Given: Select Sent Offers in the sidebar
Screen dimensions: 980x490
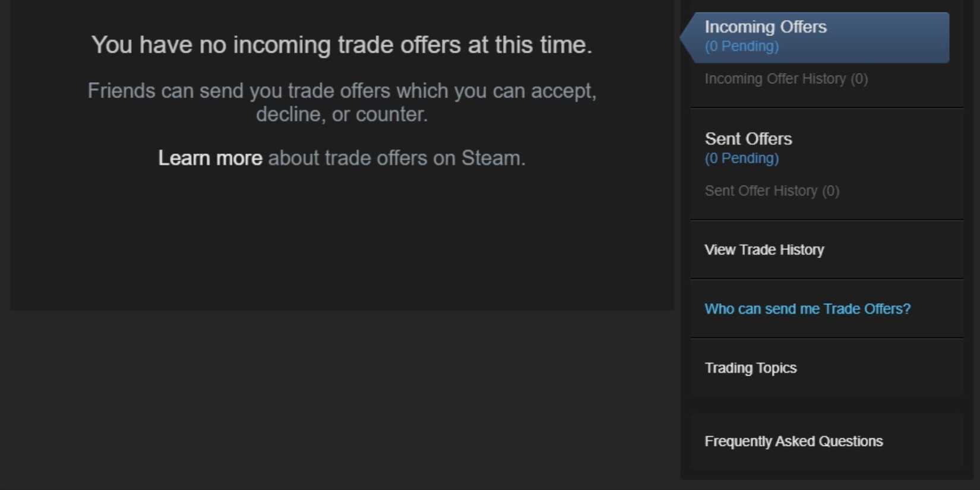Looking at the screenshot, I should point(748,138).
